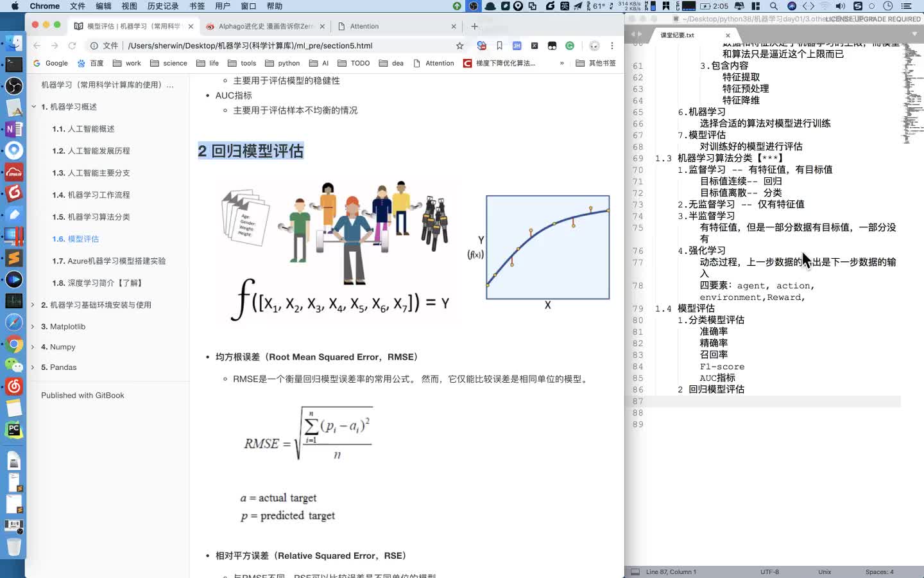Launch Chrome from the dock
Viewport: 924px width, 578px height.
(13, 344)
